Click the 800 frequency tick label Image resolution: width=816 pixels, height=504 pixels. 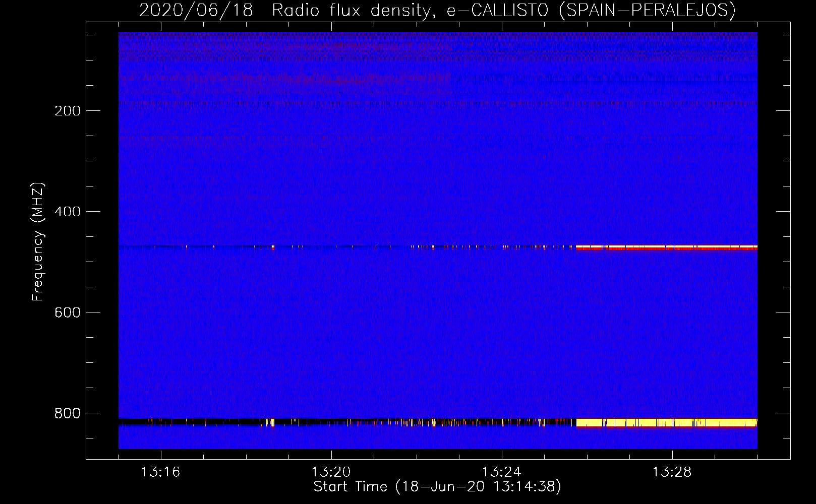[x=67, y=413]
